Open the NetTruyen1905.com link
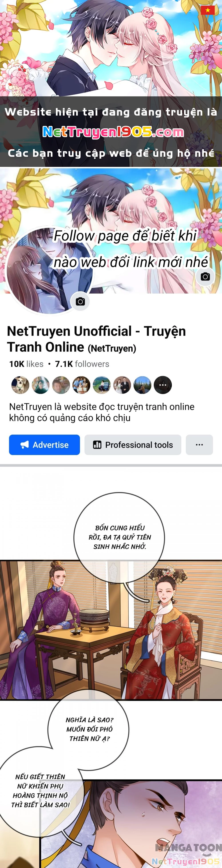The image size is (222, 868). [x=113, y=132]
